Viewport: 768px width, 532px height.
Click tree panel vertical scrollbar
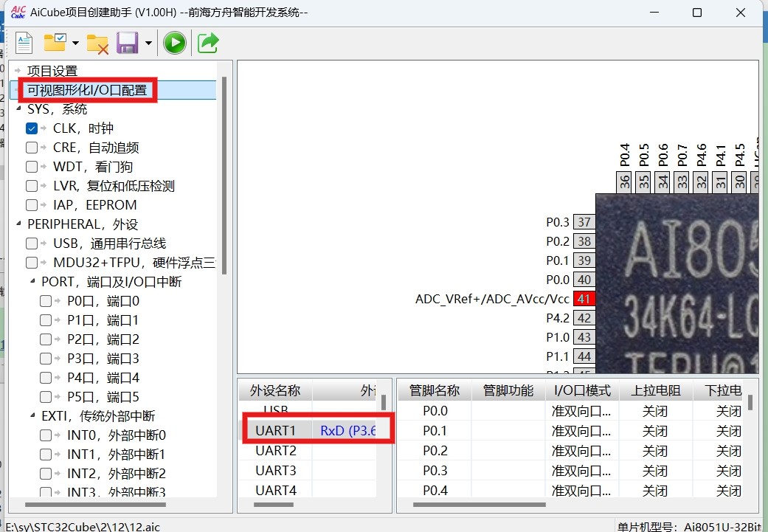pos(224,176)
